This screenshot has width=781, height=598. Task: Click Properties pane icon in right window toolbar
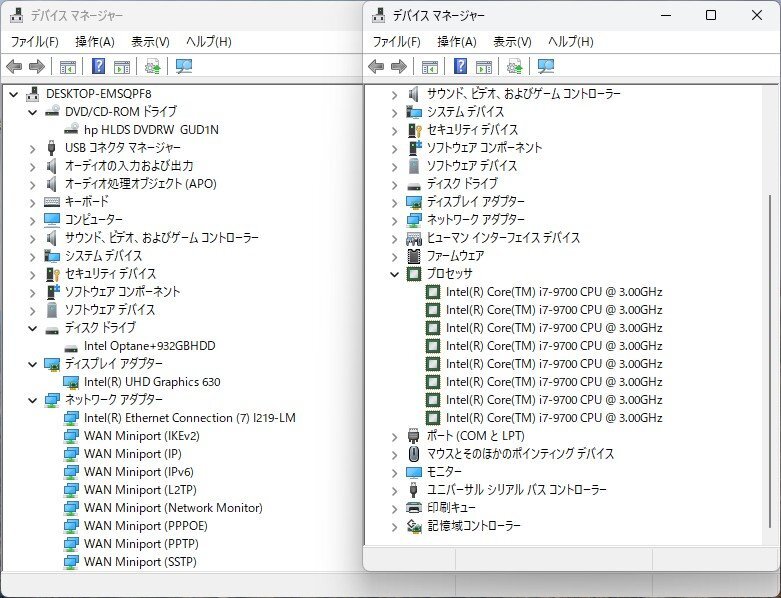tap(484, 66)
